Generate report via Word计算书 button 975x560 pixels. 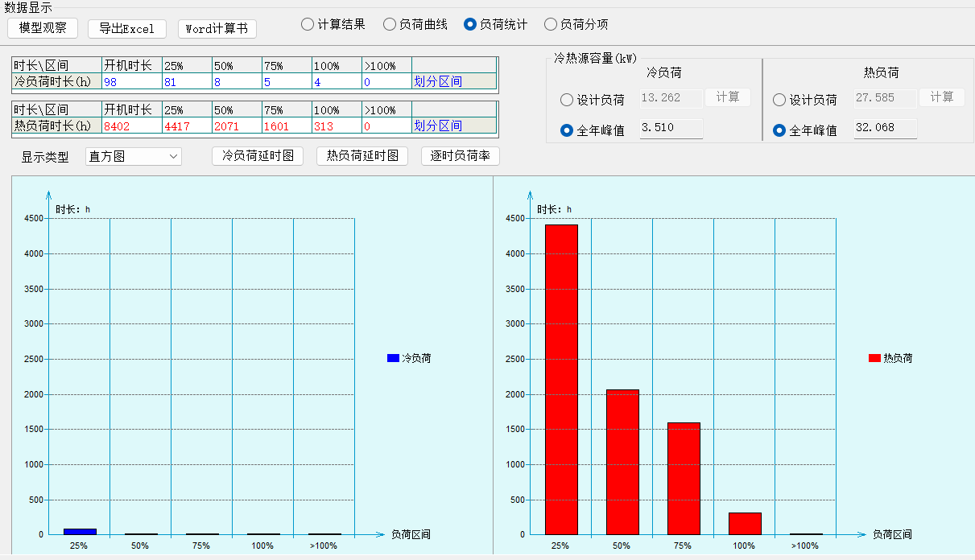pyautogui.click(x=217, y=28)
